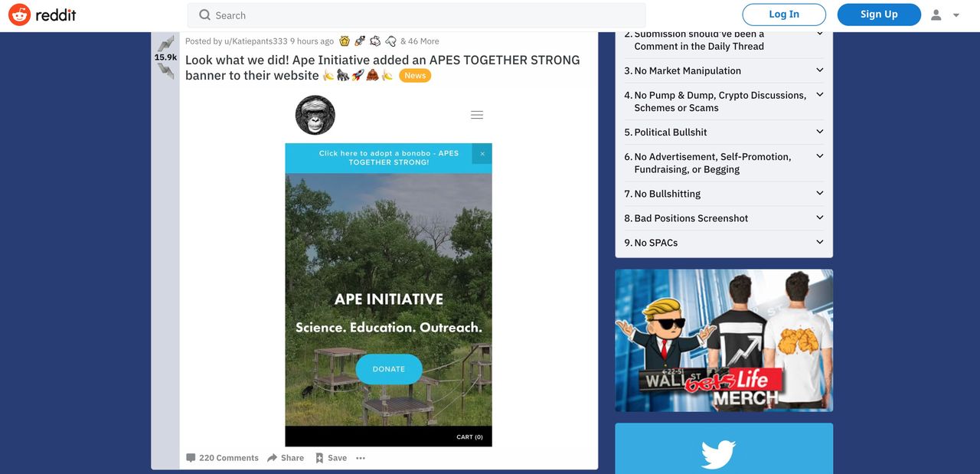Downvote the Ape Initiative post

coord(165,71)
